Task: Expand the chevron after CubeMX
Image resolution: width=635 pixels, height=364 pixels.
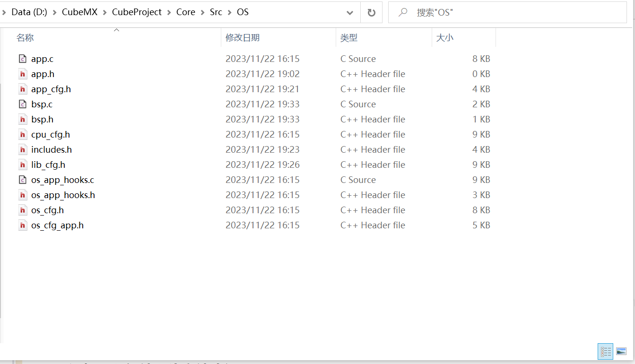Action: 104,12
